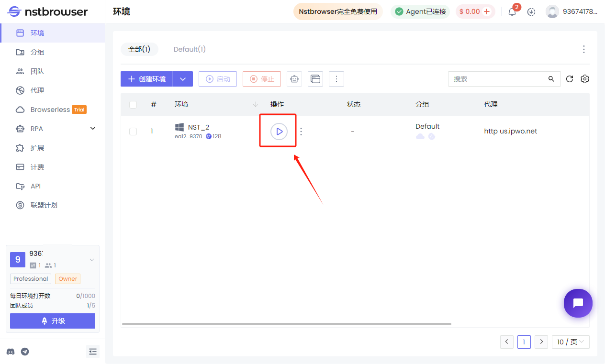Sort by the 环境 column arrow
This screenshot has height=364, width=605.
coord(256,104)
